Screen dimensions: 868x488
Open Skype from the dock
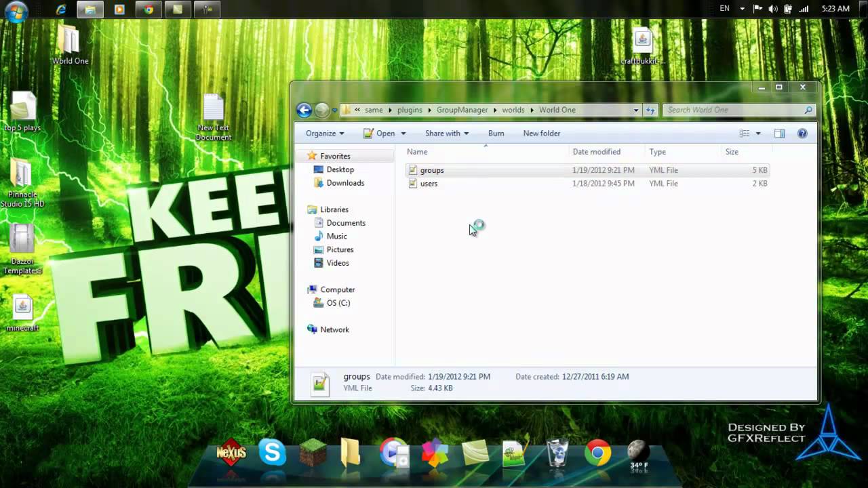[272, 453]
